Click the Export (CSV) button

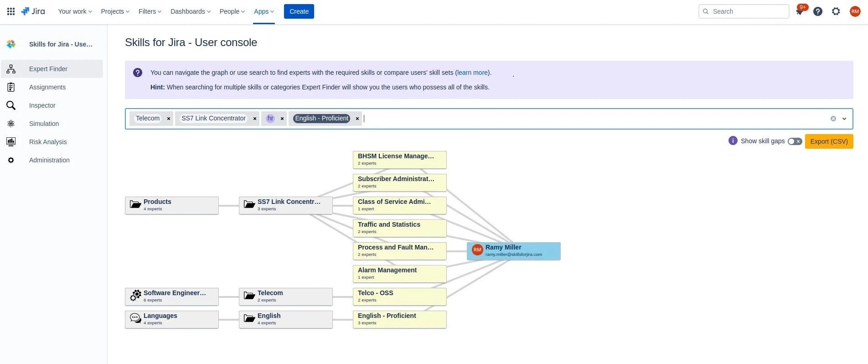click(829, 141)
